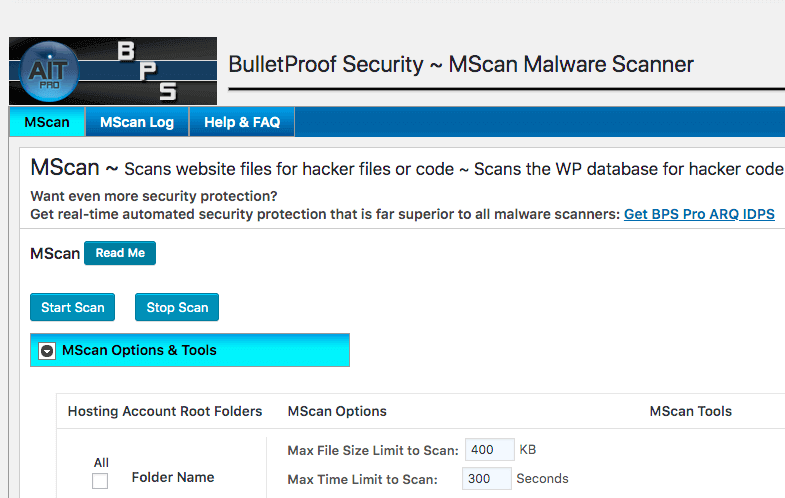The height and width of the screenshot is (498, 785).
Task: Click the Hosting Account Root Folders header
Action: tap(165, 411)
